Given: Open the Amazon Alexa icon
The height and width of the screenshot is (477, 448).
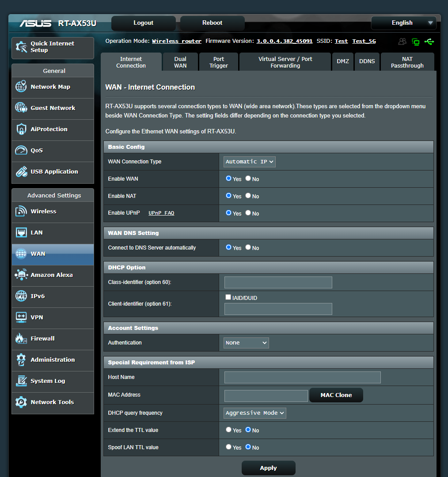Looking at the screenshot, I should click(21, 275).
